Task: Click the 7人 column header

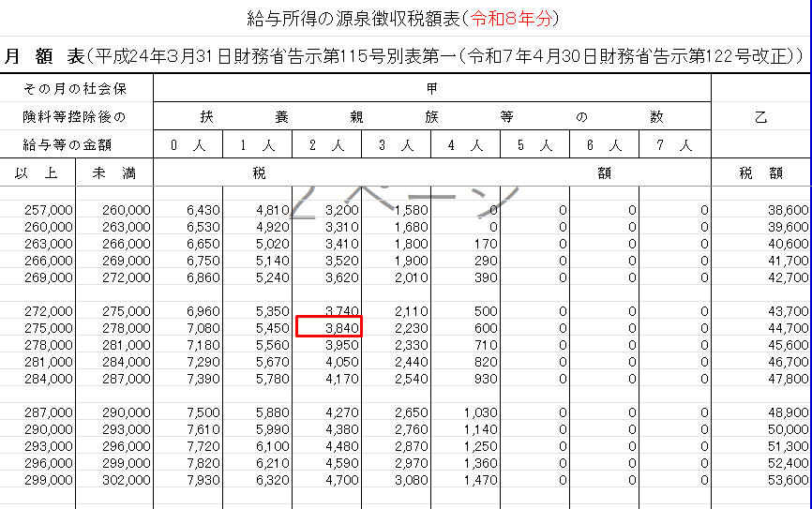Action: 675,145
